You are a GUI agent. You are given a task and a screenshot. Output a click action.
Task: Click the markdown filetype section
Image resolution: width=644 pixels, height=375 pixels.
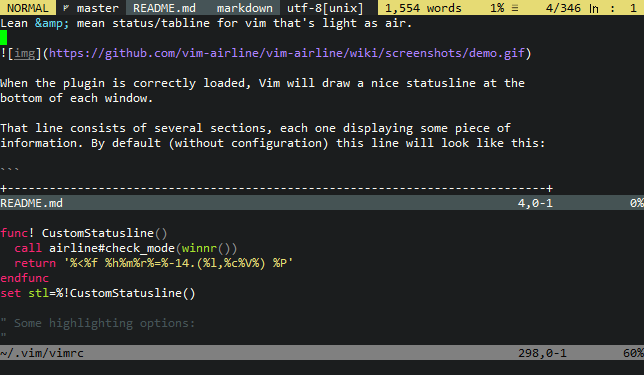(244, 8)
